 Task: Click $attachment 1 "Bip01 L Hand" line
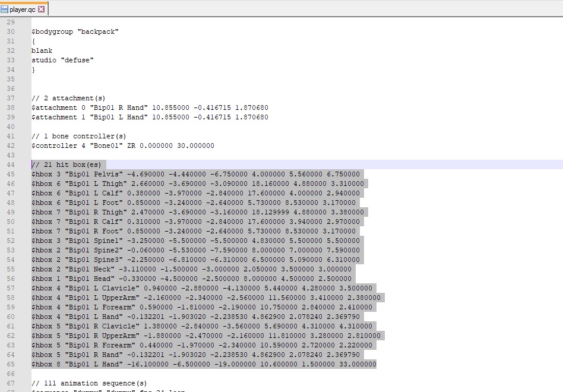coord(150,117)
